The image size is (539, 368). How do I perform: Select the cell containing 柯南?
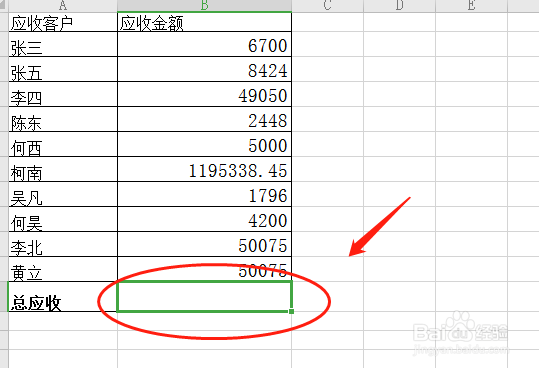point(63,169)
